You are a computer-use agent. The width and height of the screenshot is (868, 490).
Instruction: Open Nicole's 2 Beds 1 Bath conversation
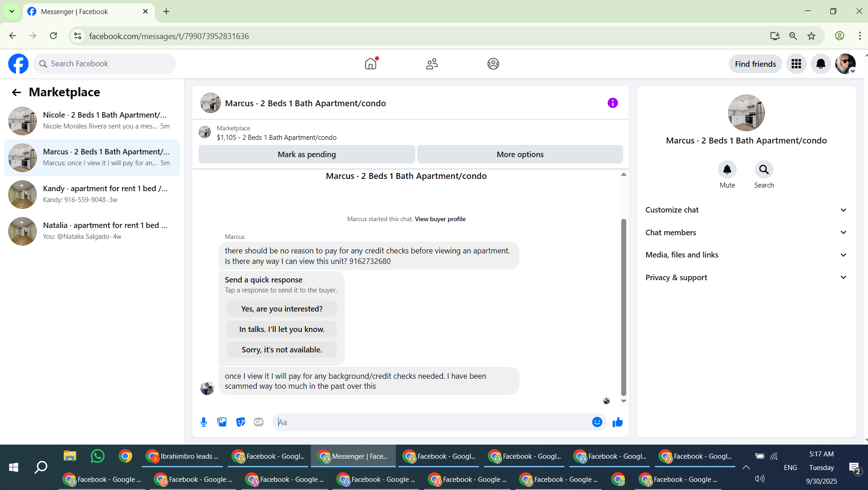click(x=92, y=121)
